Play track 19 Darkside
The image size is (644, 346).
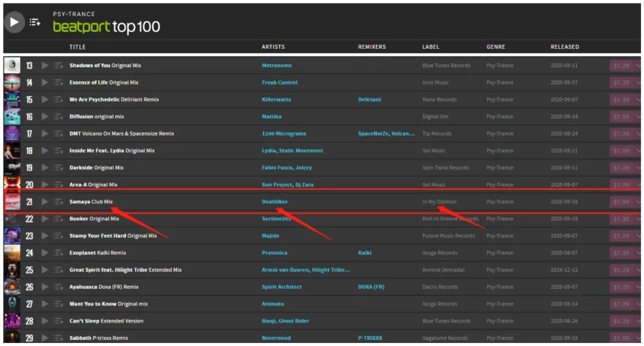[45, 168]
